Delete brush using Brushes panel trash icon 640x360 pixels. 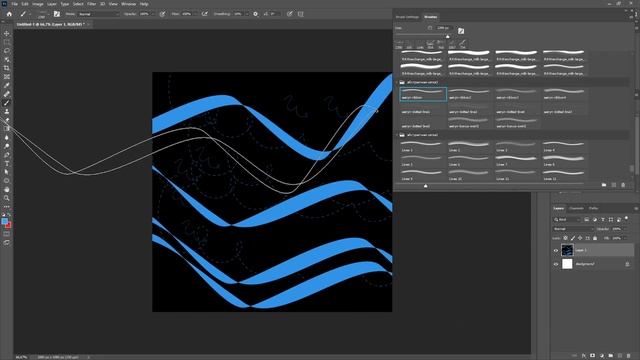(x=623, y=185)
